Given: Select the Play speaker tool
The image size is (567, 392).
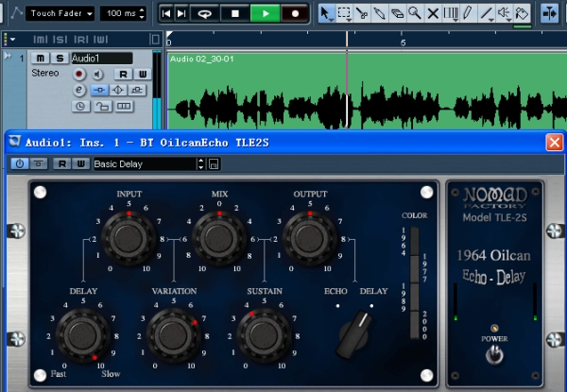Looking at the screenshot, I should (504, 13).
